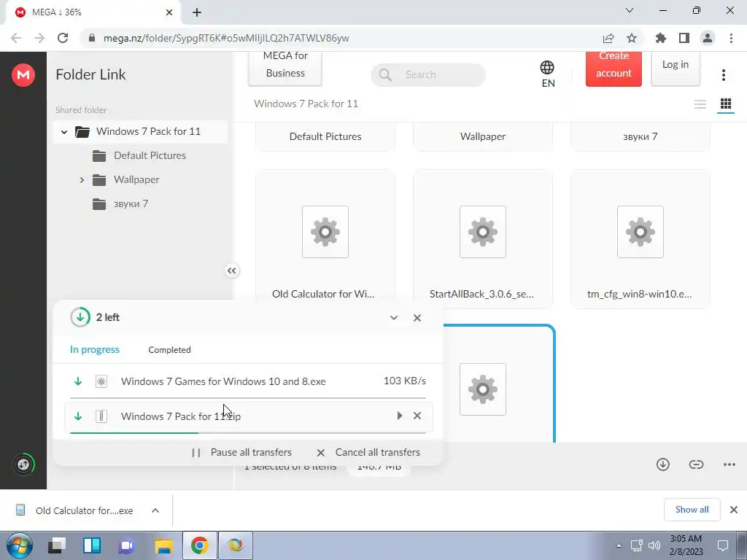Image resolution: width=747 pixels, height=560 pixels.
Task: Open File Explorer from taskbar
Action: click(x=164, y=545)
